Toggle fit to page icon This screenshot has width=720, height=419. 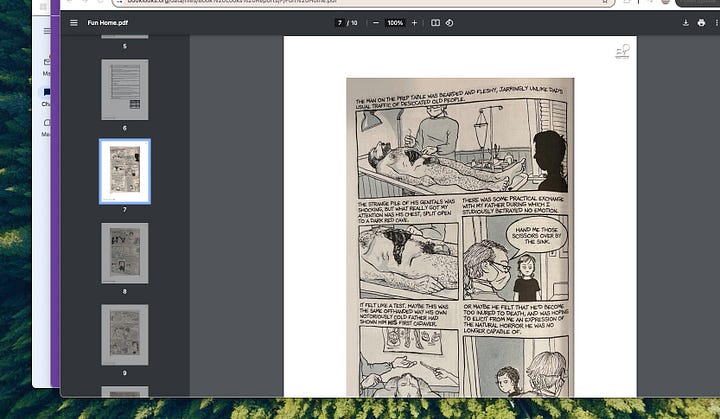click(x=435, y=23)
